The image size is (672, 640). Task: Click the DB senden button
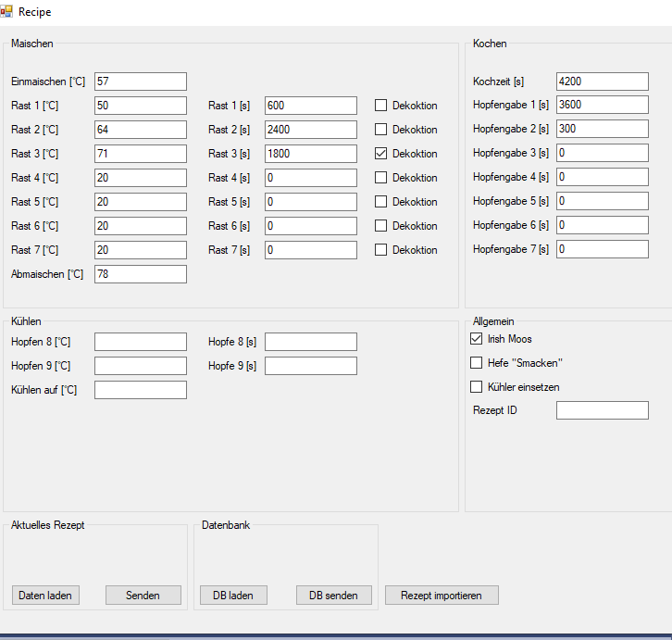(333, 595)
